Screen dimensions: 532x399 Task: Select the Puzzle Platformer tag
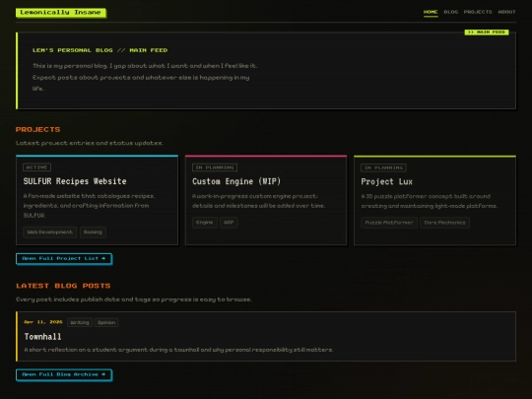point(389,223)
